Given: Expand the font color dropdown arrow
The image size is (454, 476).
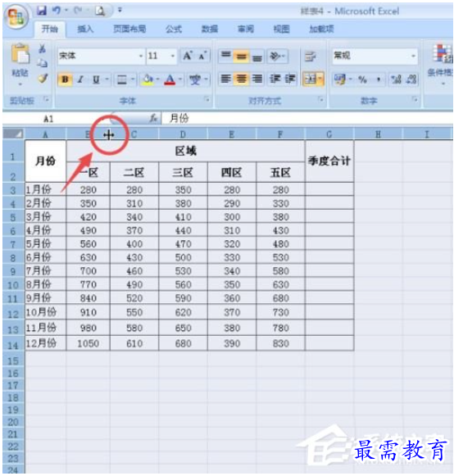Looking at the screenshot, I should pyautogui.click(x=180, y=79).
